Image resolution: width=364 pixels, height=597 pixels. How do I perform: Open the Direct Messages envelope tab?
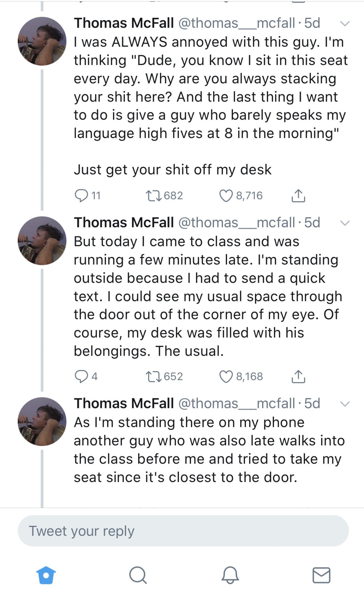(321, 575)
